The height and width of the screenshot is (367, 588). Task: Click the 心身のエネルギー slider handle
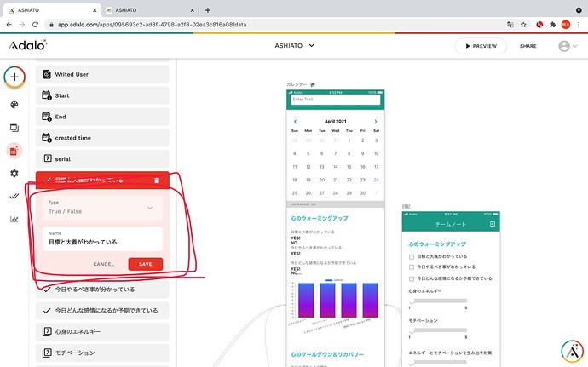412,301
